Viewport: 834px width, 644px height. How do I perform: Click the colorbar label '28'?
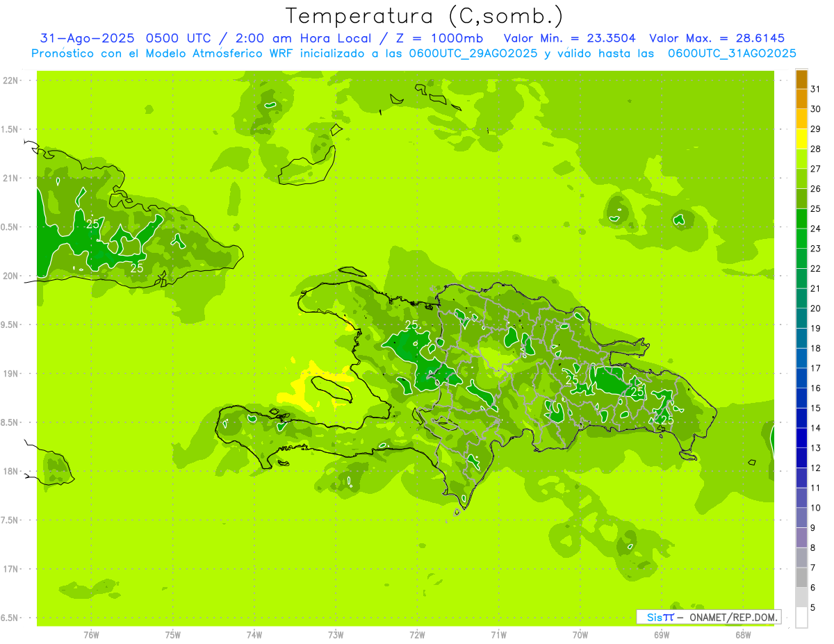pyautogui.click(x=816, y=149)
